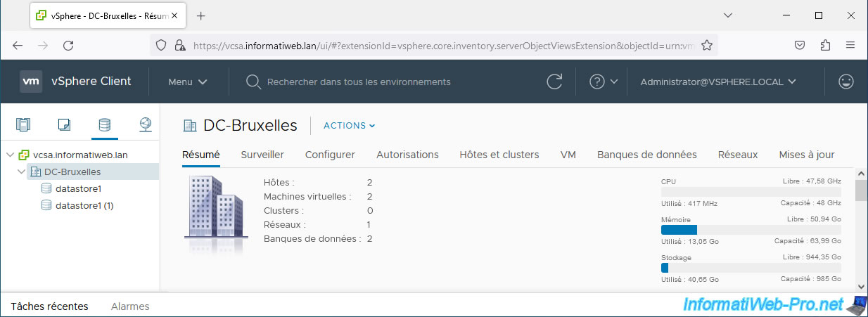Bookmark this page with the star icon
Screen dimensions: 868x317
tap(707, 45)
